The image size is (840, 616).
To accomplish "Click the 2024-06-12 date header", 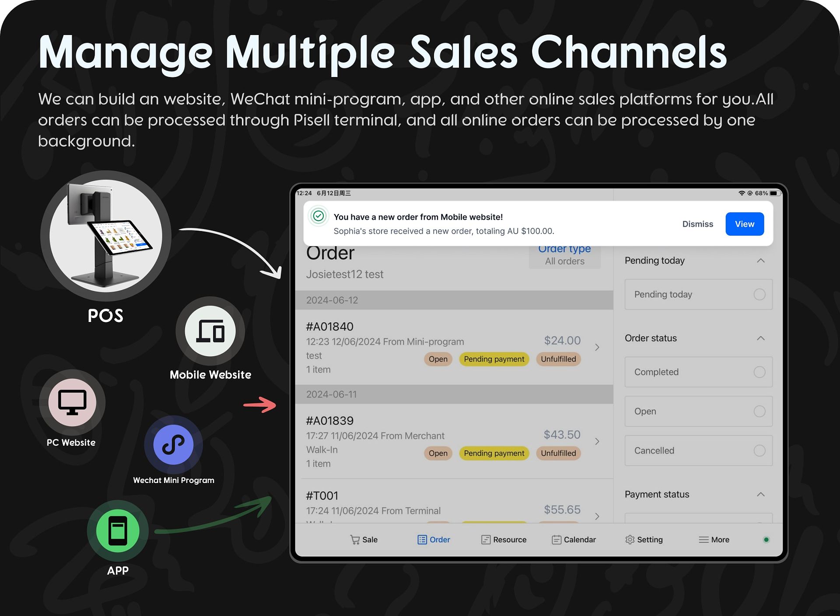I will pos(454,300).
